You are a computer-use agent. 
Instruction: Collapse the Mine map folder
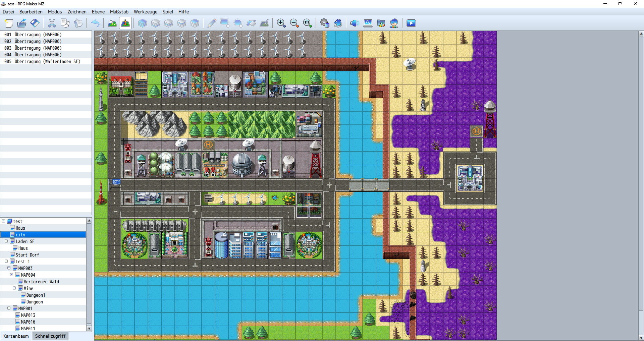coord(14,288)
